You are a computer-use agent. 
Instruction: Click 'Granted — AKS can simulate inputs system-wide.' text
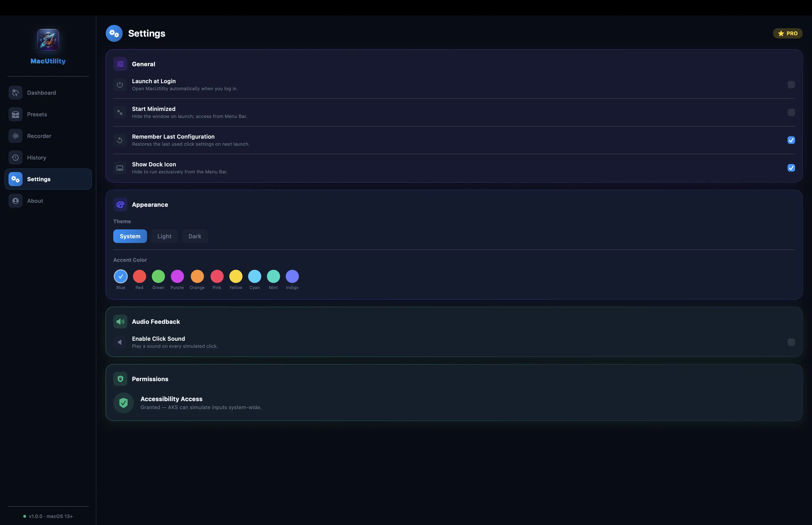(201, 407)
